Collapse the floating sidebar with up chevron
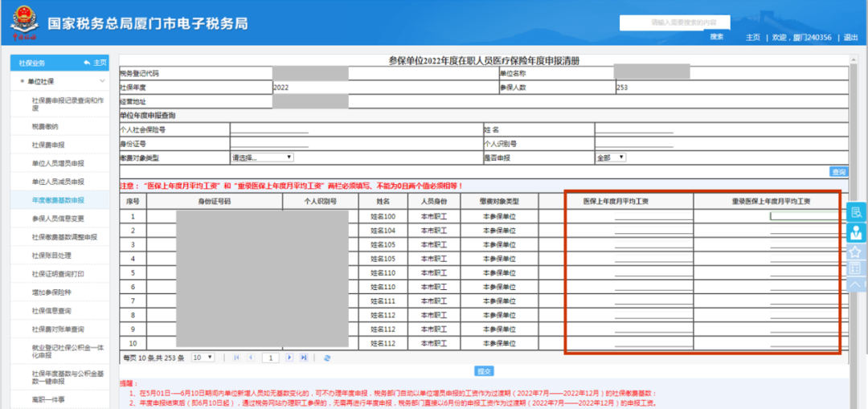Image resolution: width=868 pixels, height=409 pixels. click(x=856, y=284)
